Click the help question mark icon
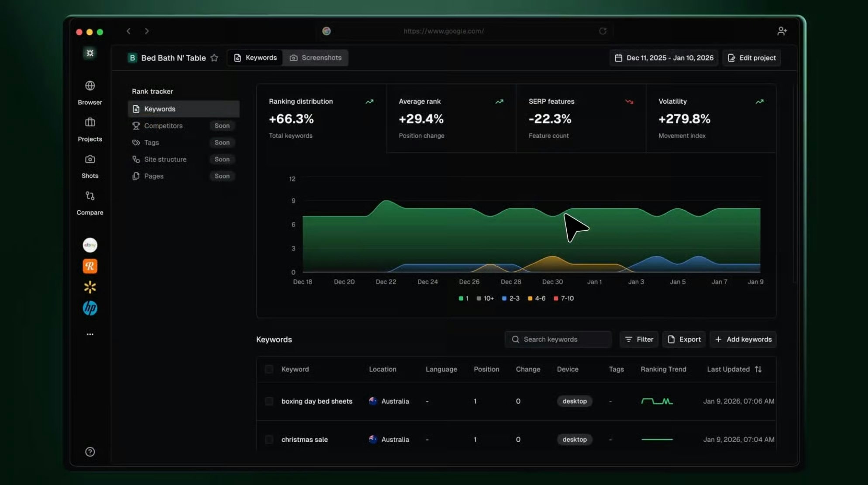 (x=90, y=452)
